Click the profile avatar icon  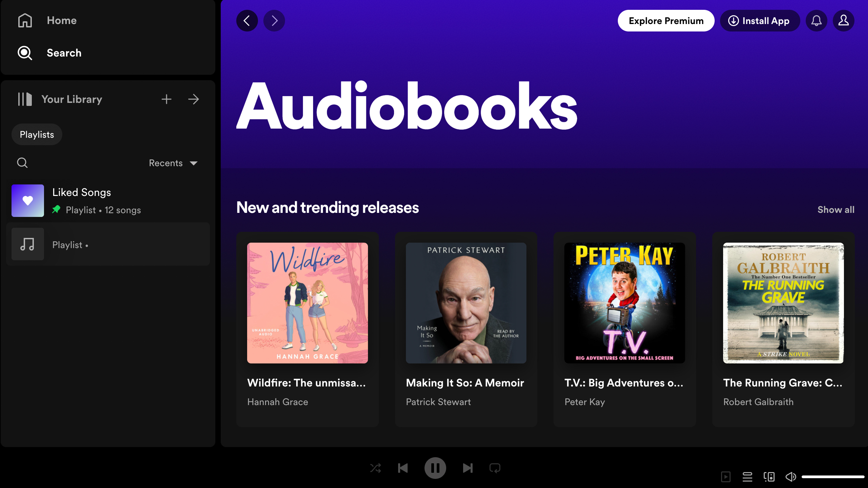point(843,21)
